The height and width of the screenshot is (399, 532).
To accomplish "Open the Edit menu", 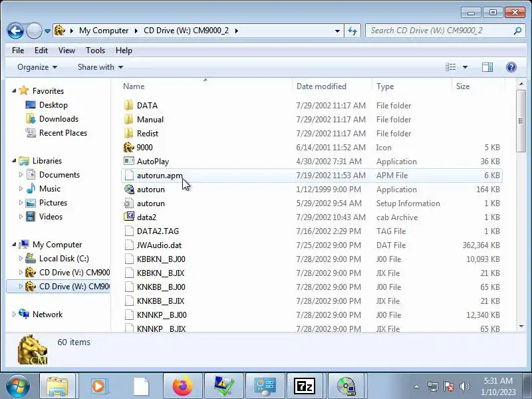I will [41, 51].
